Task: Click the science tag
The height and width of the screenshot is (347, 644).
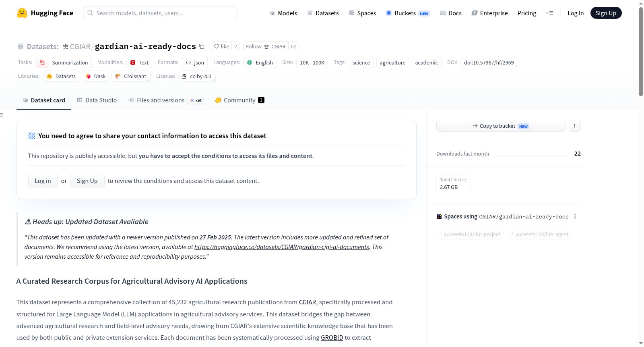Action: (x=361, y=62)
